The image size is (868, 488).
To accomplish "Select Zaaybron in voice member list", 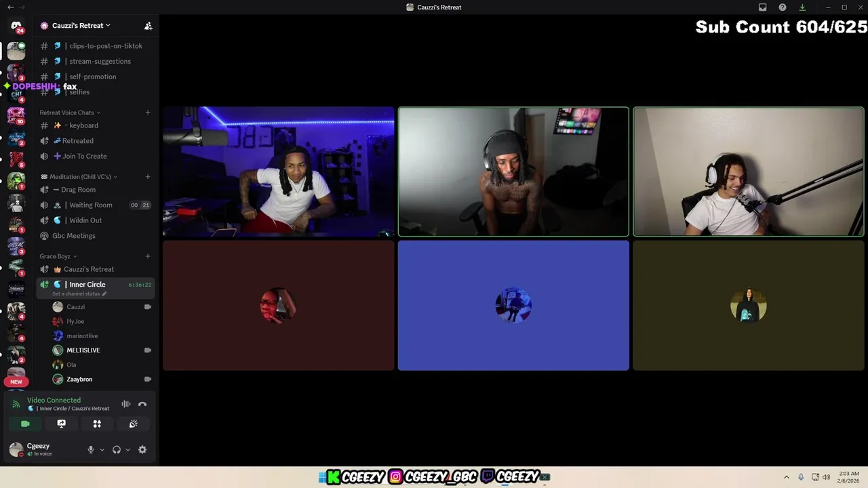I will (102, 379).
